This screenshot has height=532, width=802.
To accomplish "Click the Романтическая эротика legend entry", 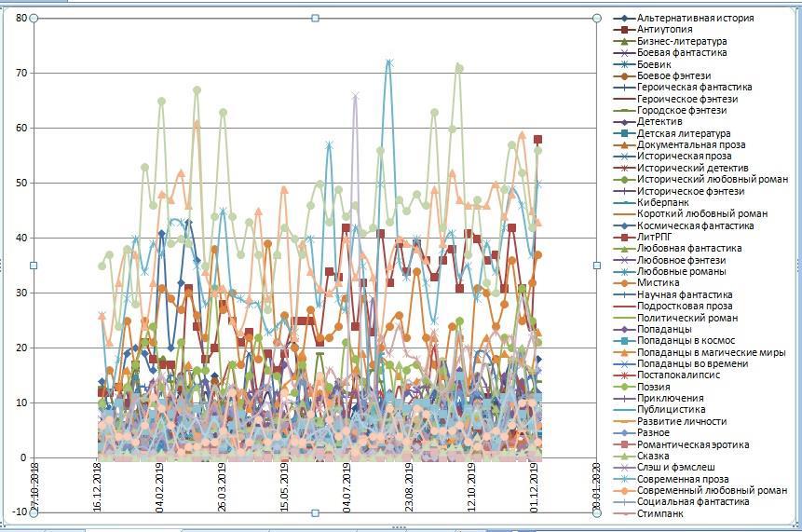I will pos(700,444).
